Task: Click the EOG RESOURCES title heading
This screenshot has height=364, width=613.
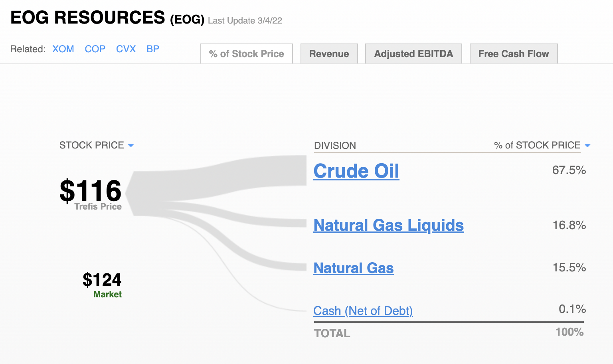Action: tap(87, 18)
